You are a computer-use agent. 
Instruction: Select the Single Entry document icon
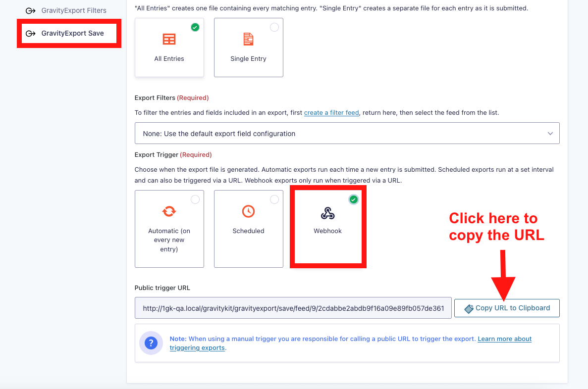point(248,39)
